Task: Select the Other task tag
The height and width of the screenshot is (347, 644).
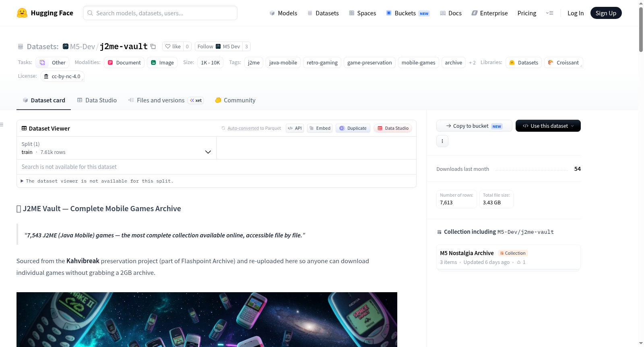Action: point(52,62)
